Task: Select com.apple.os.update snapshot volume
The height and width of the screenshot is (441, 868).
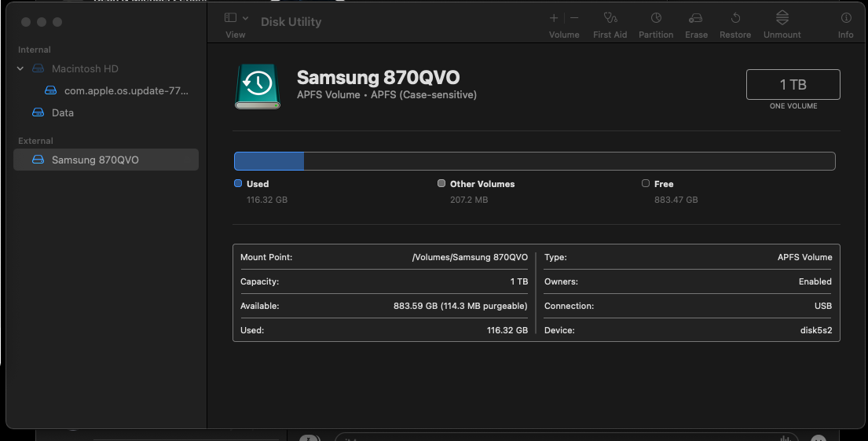Action: [126, 90]
